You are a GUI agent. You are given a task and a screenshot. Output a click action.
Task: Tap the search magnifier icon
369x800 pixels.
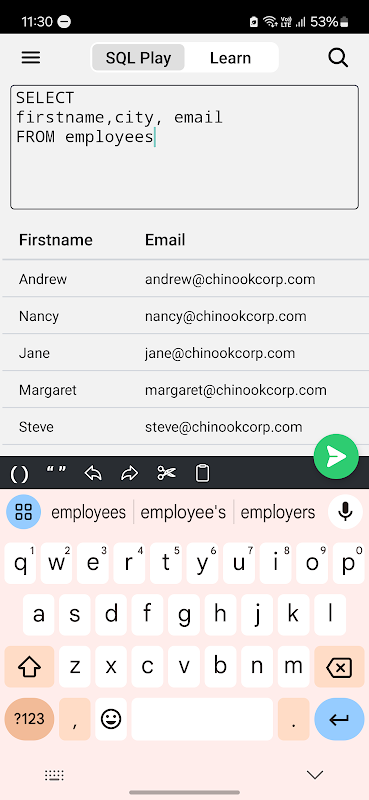(338, 58)
